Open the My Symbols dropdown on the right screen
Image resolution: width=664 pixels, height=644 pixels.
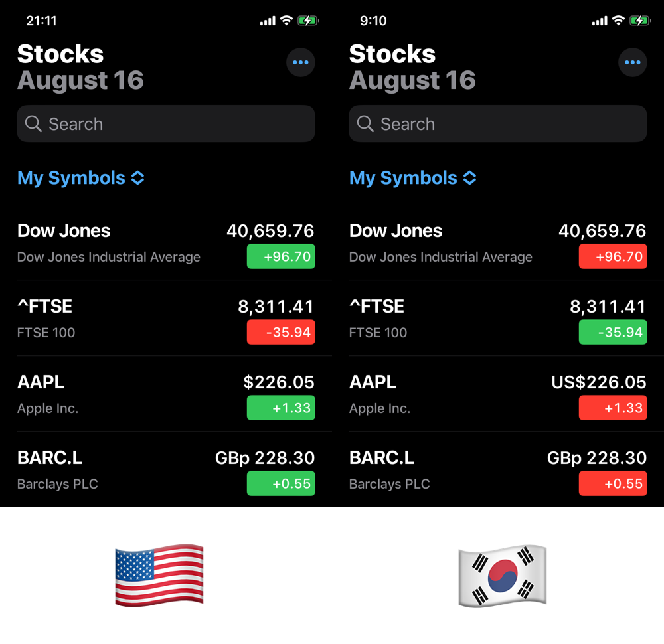pyautogui.click(x=412, y=177)
